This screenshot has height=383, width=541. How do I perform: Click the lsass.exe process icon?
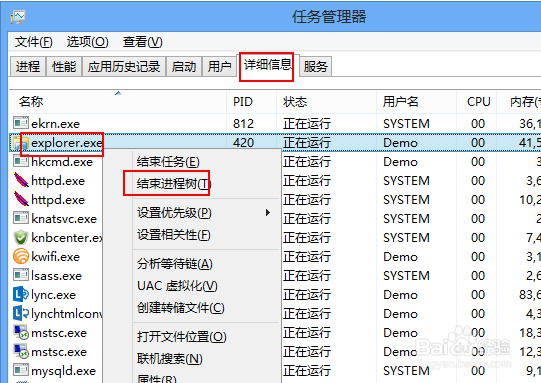pyautogui.click(x=21, y=275)
